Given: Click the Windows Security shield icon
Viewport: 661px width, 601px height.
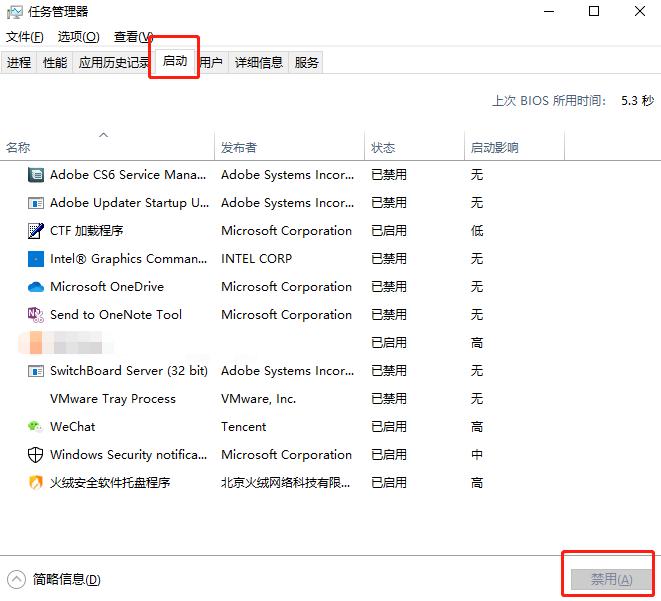Looking at the screenshot, I should 36,455.
